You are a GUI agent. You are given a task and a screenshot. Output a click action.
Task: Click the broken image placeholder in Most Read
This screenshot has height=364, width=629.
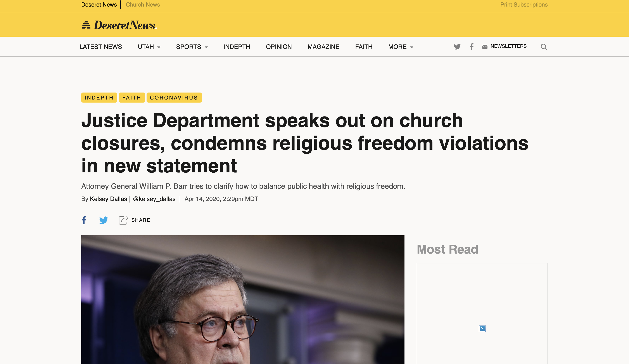pyautogui.click(x=482, y=329)
